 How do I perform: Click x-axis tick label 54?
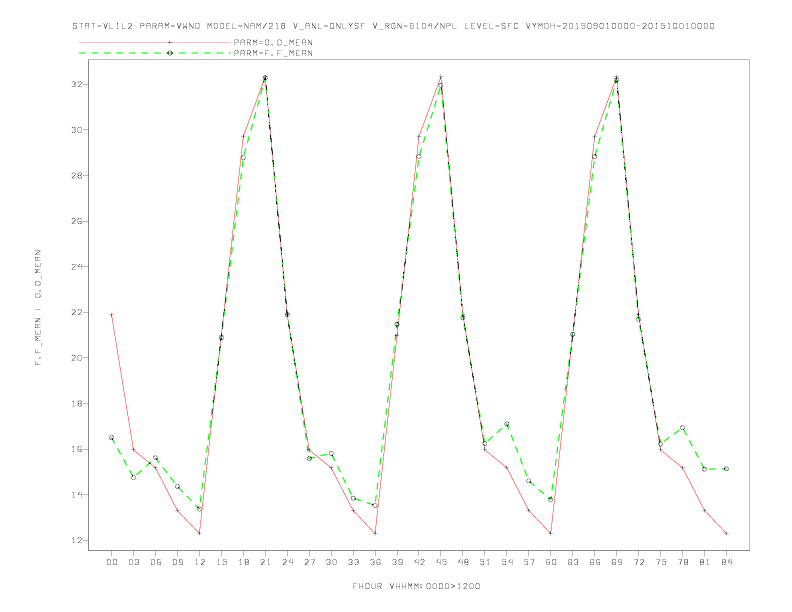pyautogui.click(x=507, y=562)
